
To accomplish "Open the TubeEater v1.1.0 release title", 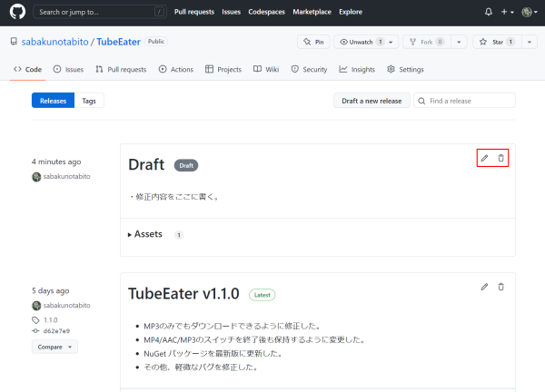I will point(183,294).
